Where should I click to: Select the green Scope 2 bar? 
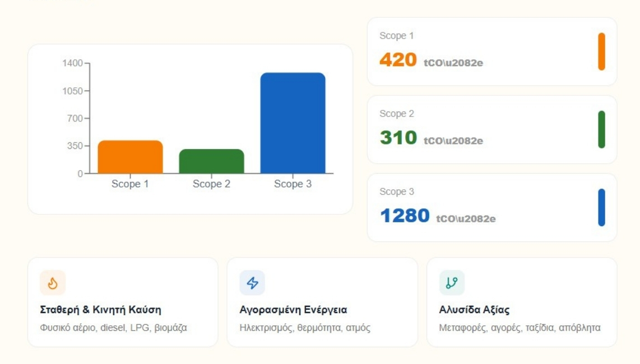211,161
